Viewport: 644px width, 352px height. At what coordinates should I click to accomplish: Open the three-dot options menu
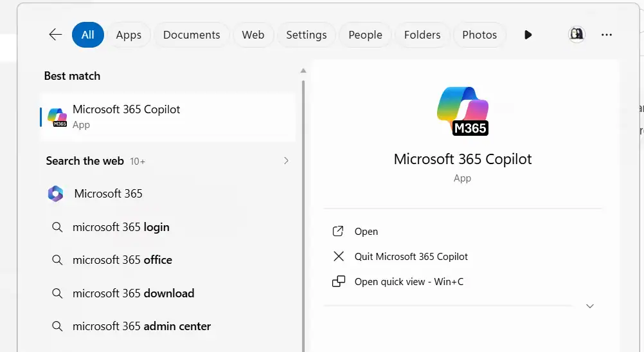click(x=607, y=35)
